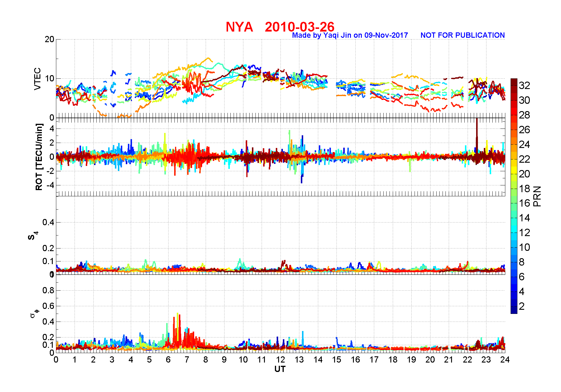This screenshot has height=392, width=561.
Task: Click the 'UT' x-axis label
Action: click(x=280, y=369)
